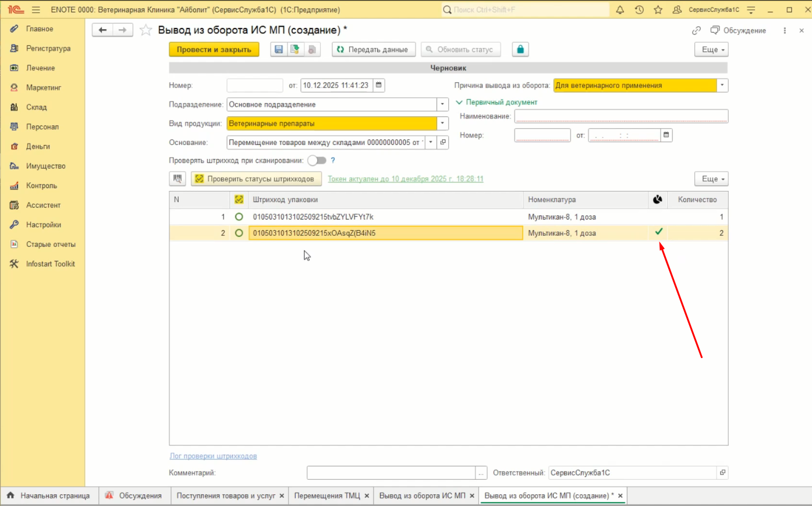The height and width of the screenshot is (506, 812).
Task: Expand the 'Причина вывода из оборота' dropdown
Action: tap(722, 85)
